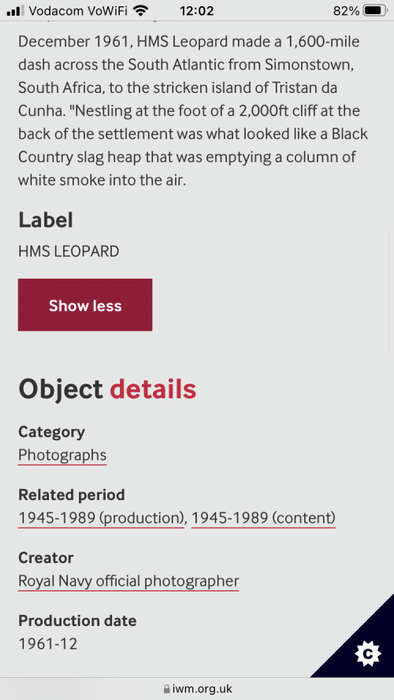394x700 pixels.
Task: Open the 1945-1989 (production) period link
Action: [101, 518]
